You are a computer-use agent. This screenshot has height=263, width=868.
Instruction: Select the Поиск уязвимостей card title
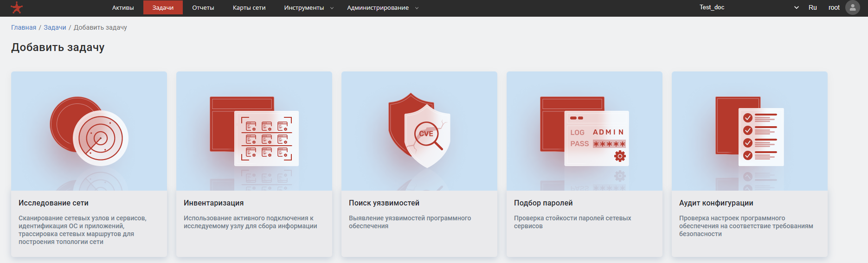point(384,203)
